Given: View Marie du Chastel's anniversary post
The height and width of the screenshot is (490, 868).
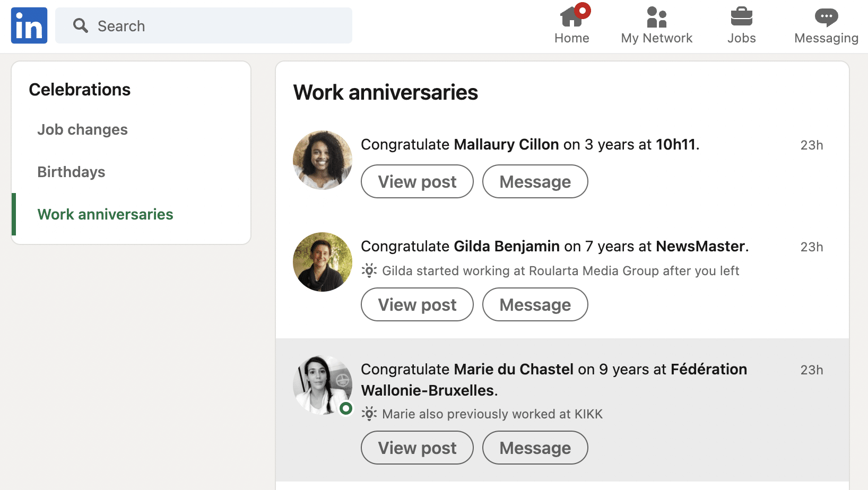Looking at the screenshot, I should tap(417, 448).
